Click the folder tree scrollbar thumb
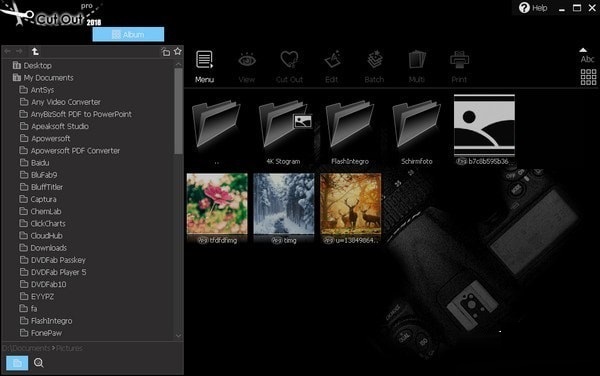The width and height of the screenshot is (600, 376). (x=178, y=112)
